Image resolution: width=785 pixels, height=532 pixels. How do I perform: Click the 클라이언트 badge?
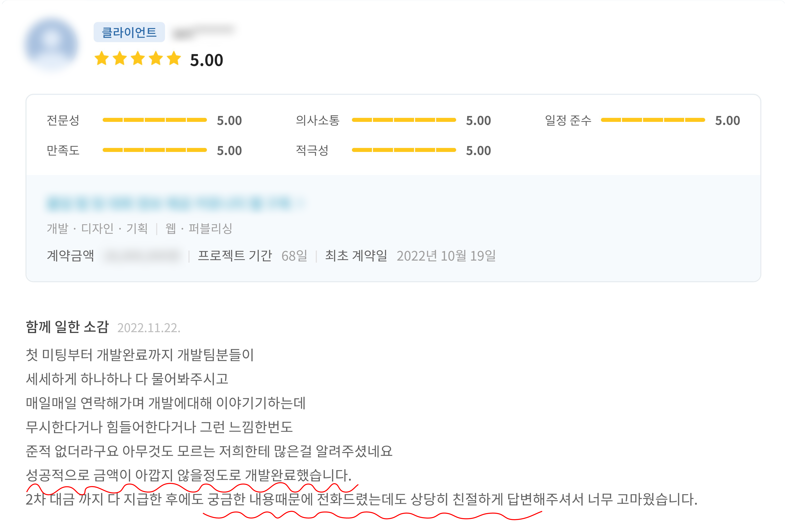[x=129, y=32]
